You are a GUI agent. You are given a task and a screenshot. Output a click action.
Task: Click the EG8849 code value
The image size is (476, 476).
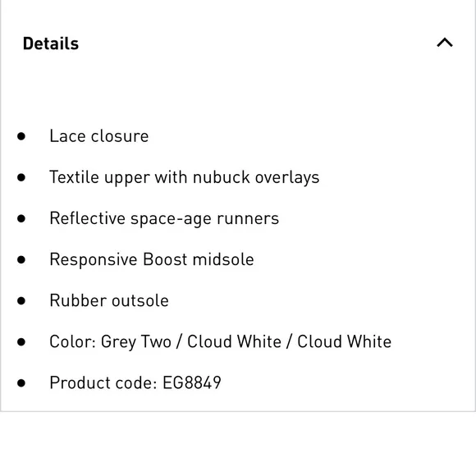click(192, 382)
